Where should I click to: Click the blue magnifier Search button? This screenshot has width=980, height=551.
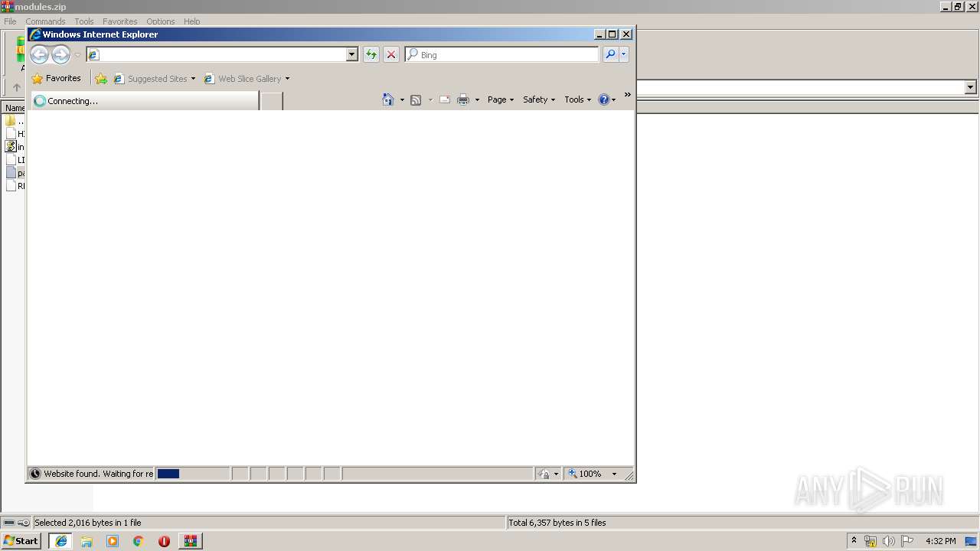(x=610, y=54)
